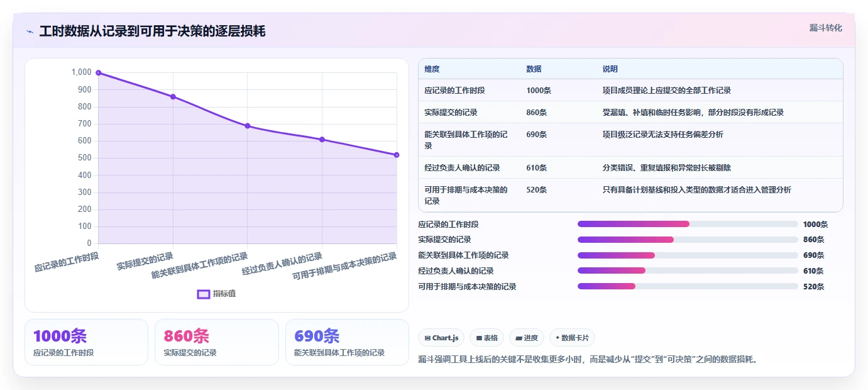Screen dimensions: 868x390
Task: Click the 数据 table column header
Action: pyautogui.click(x=534, y=69)
